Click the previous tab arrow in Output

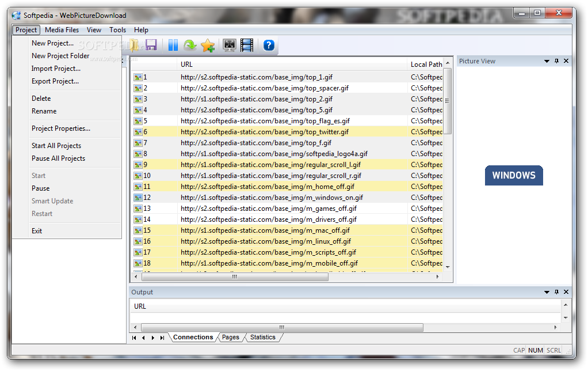coord(143,338)
